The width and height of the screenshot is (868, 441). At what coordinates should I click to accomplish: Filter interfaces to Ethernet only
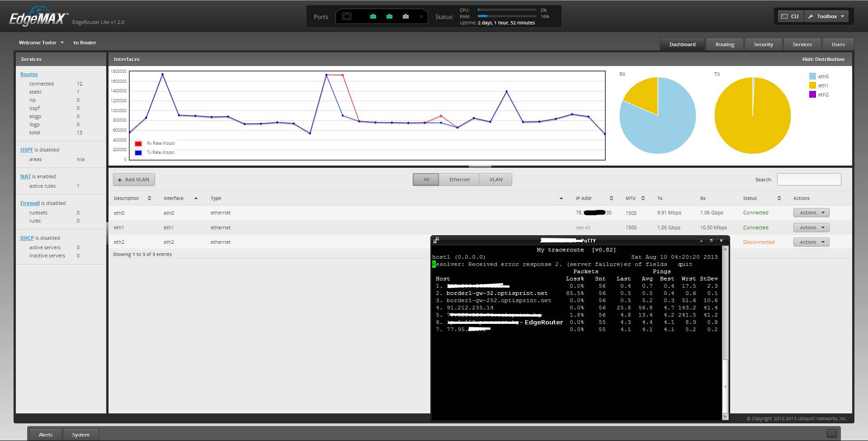coord(459,180)
